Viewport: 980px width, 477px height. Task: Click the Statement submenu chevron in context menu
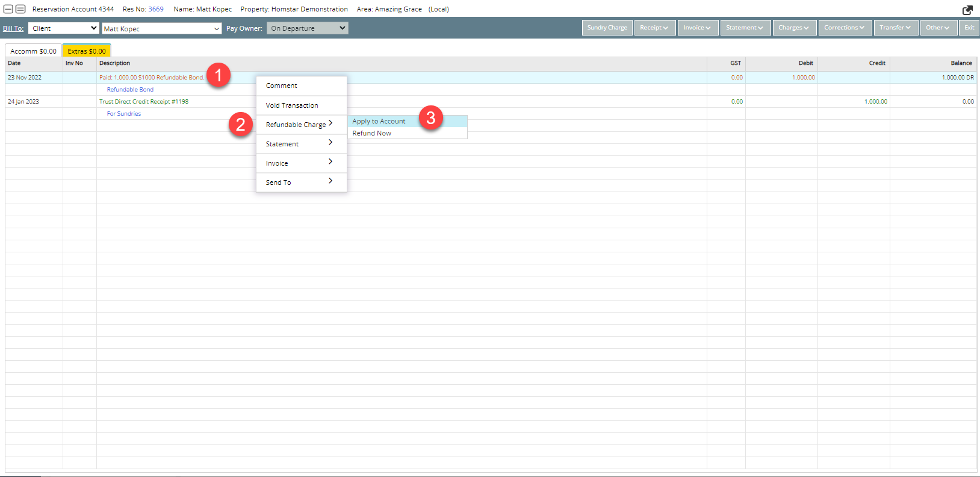point(330,143)
